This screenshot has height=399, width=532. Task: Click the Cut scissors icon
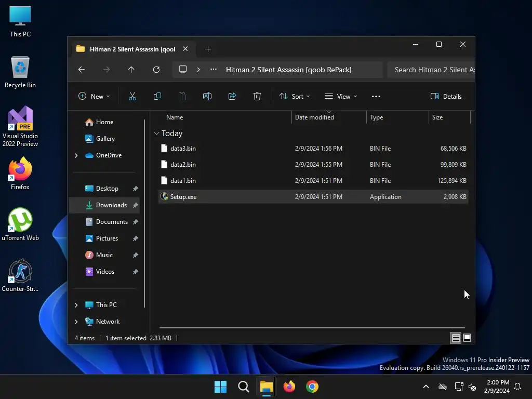tap(132, 96)
